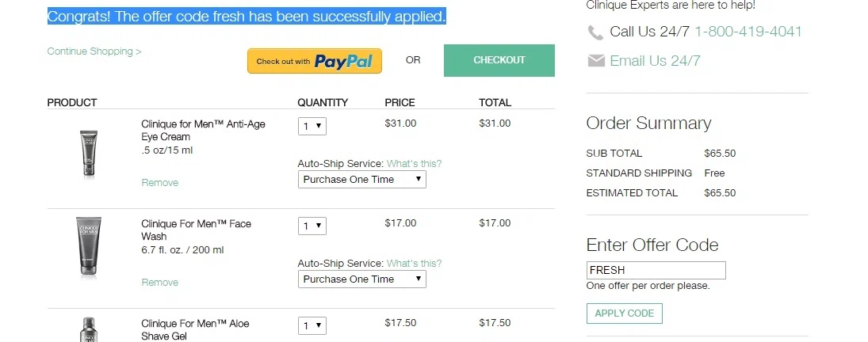Open quantity dropdown for Face Wash
The image size is (868, 342).
click(x=312, y=226)
